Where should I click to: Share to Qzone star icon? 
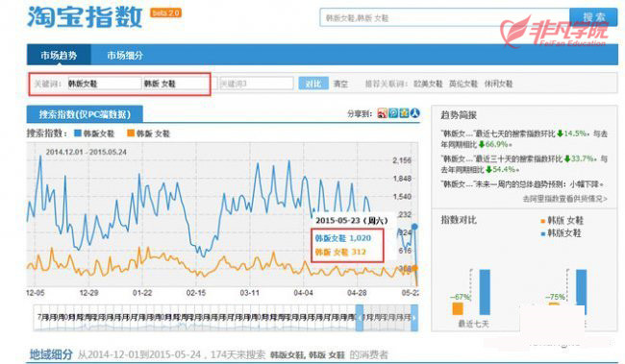point(404,113)
